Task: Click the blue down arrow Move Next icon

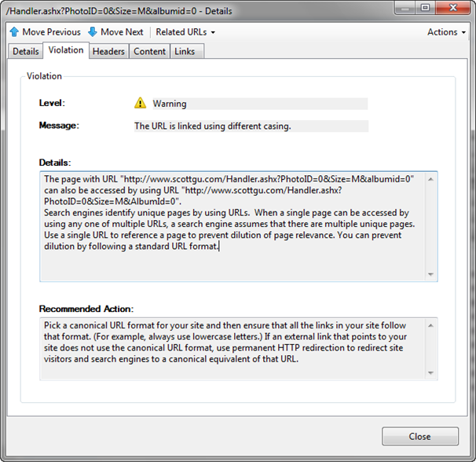Action: coord(93,32)
